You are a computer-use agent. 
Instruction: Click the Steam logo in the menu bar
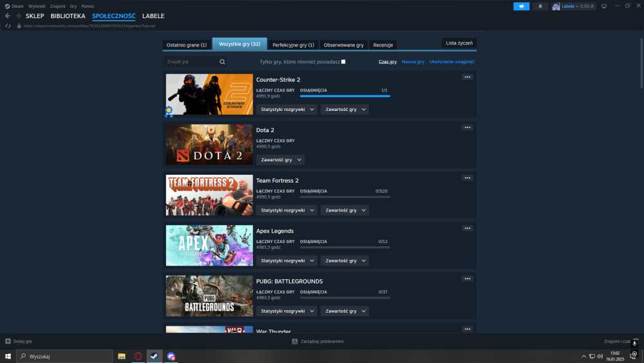(x=7, y=6)
